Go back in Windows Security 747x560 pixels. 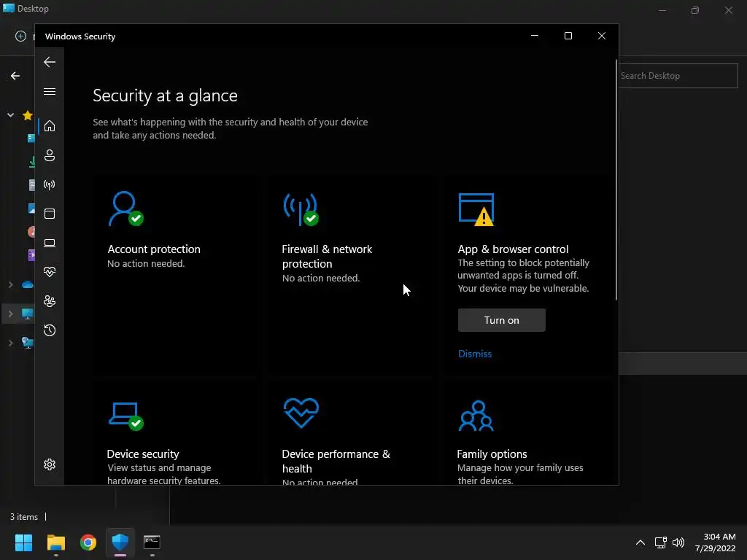click(x=50, y=62)
